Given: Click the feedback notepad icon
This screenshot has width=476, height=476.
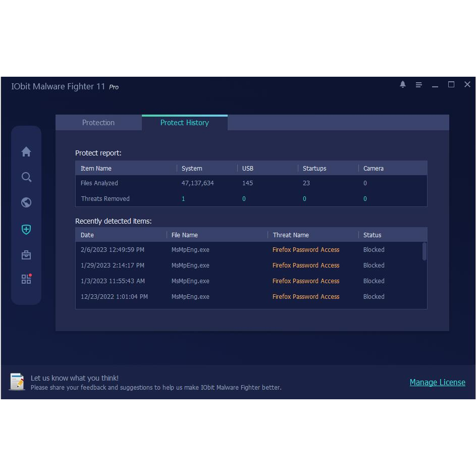Looking at the screenshot, I should point(17,382).
